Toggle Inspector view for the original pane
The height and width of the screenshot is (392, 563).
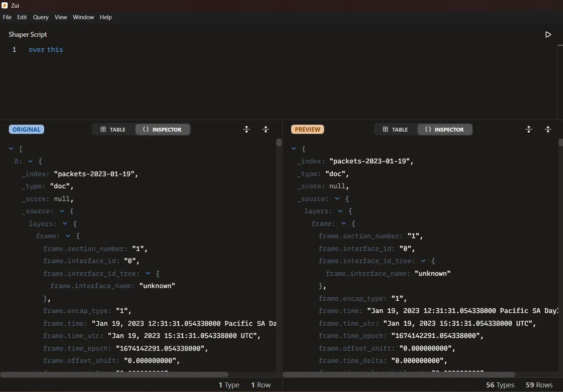(163, 129)
